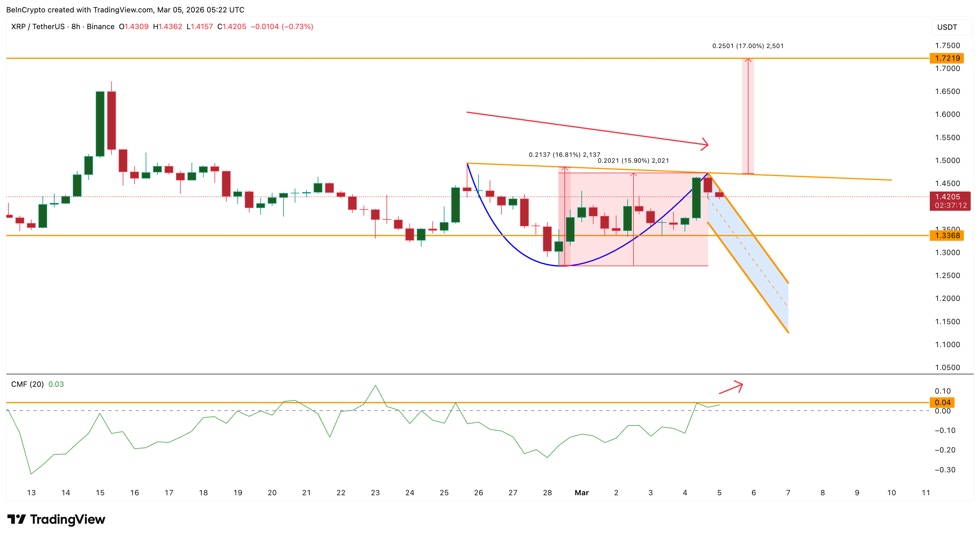
Task: Click the 0.2137 (16.81%) measurement label
Action: click(564, 154)
